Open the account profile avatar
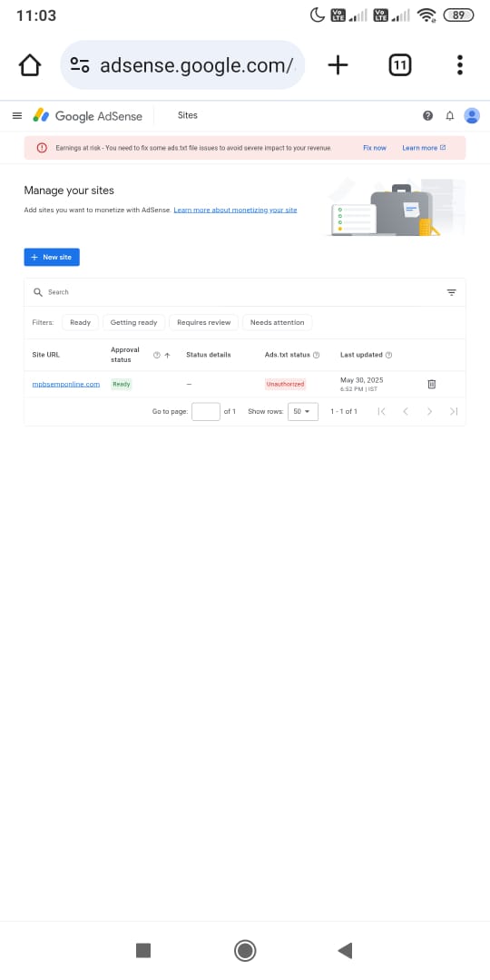Viewport: 490px width, 980px height. [472, 115]
